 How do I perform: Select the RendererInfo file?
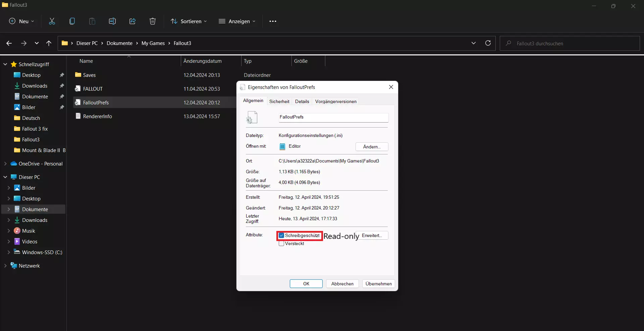(x=97, y=116)
